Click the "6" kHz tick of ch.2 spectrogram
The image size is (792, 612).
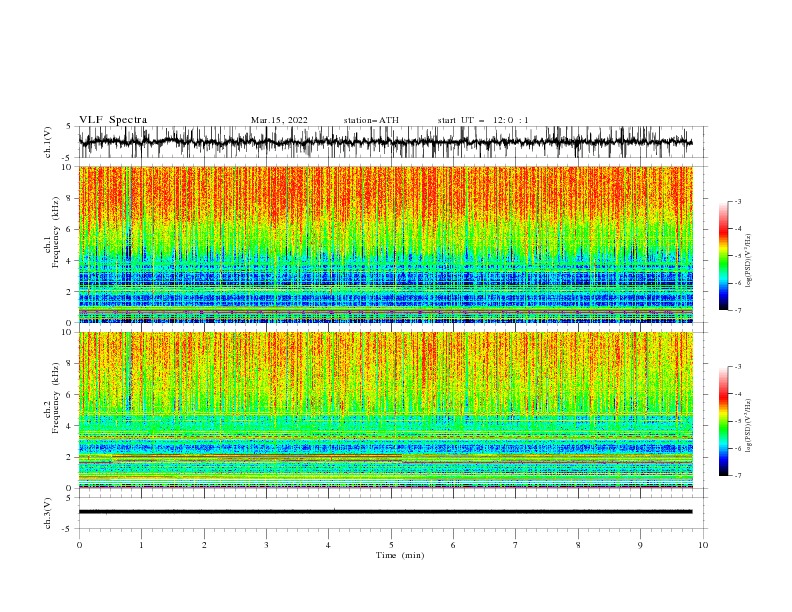click(x=70, y=395)
